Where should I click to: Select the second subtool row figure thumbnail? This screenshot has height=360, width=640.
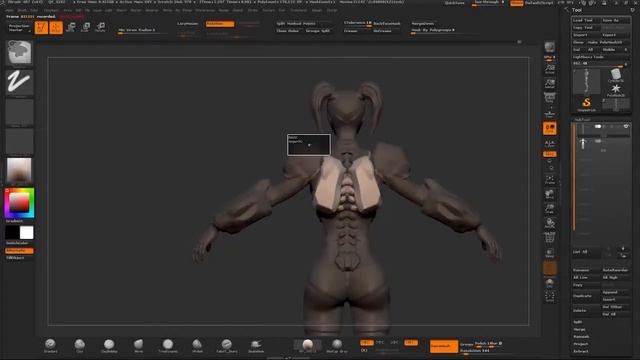click(x=583, y=144)
